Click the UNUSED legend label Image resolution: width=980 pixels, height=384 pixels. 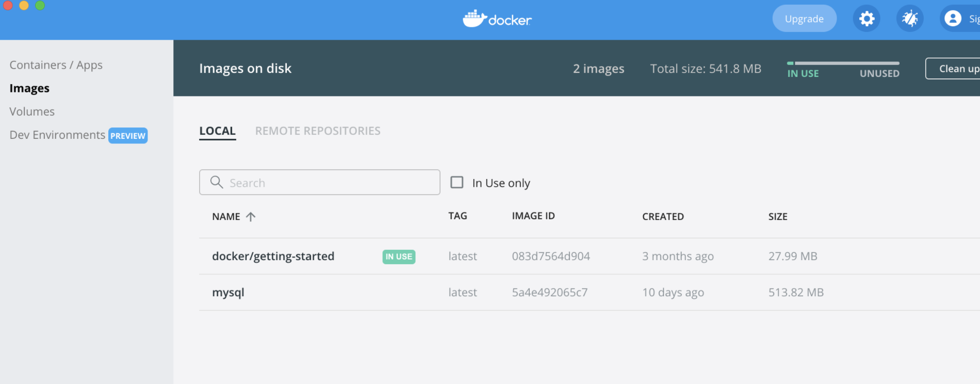pyautogui.click(x=879, y=74)
